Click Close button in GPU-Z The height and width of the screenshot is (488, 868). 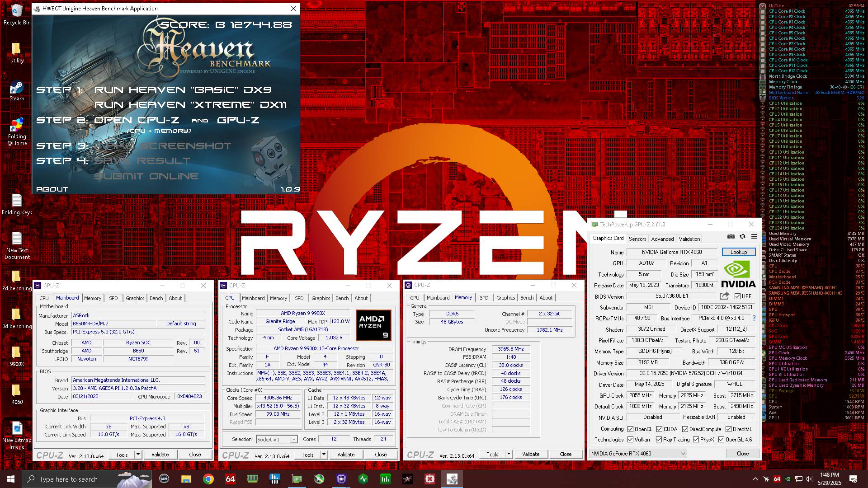[742, 453]
